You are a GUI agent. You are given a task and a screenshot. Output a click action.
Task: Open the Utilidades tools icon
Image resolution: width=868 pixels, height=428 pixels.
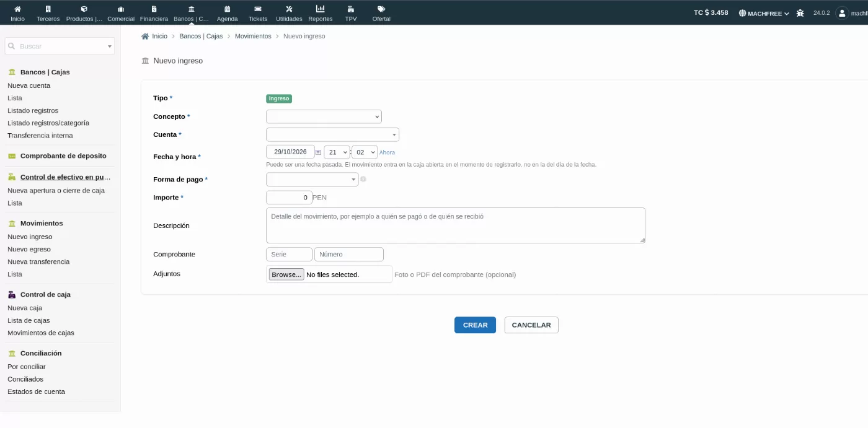pos(289,9)
